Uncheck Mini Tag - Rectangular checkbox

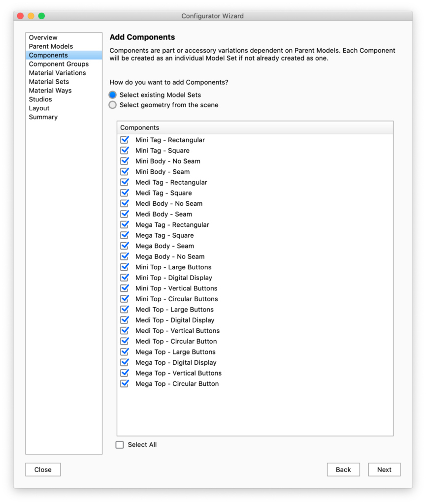point(124,140)
